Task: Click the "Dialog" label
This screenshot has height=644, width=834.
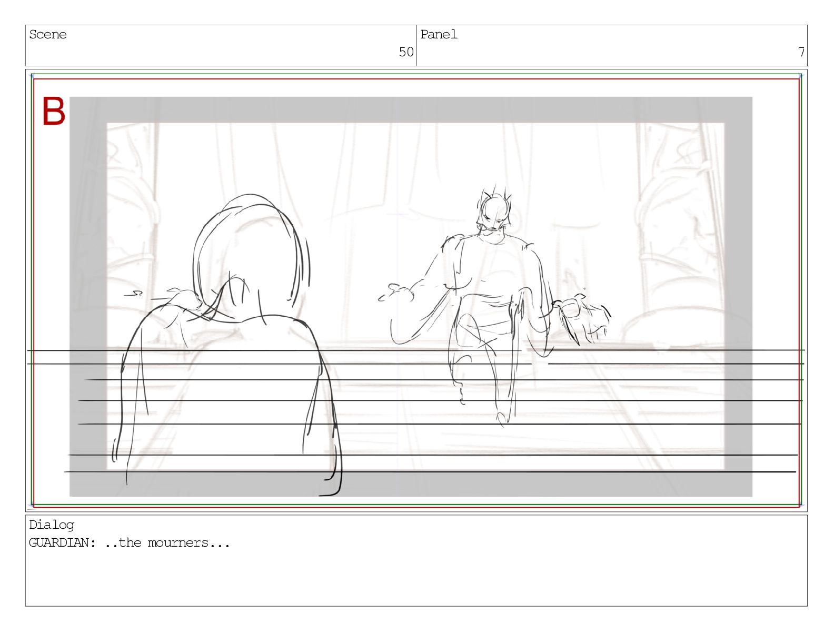Action: tap(52, 525)
